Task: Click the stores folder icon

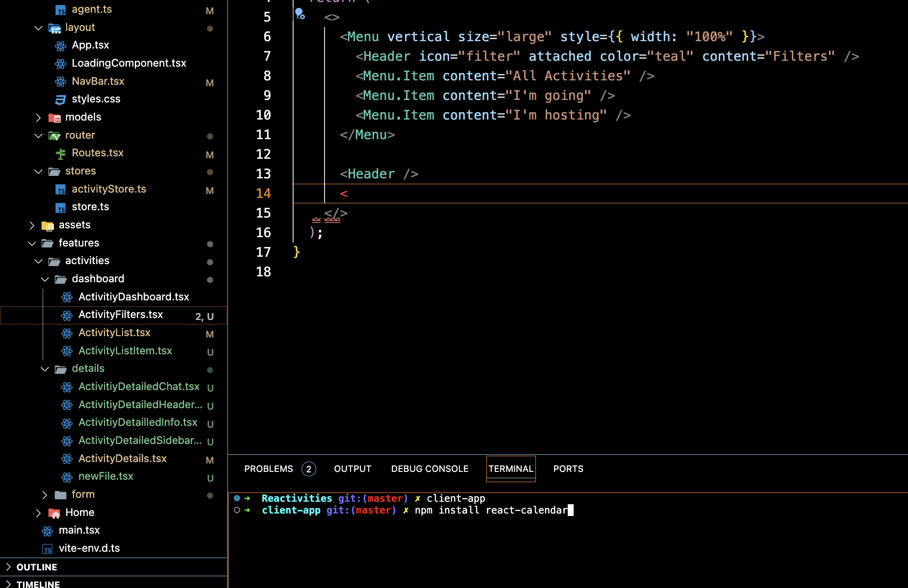Action: (x=54, y=172)
